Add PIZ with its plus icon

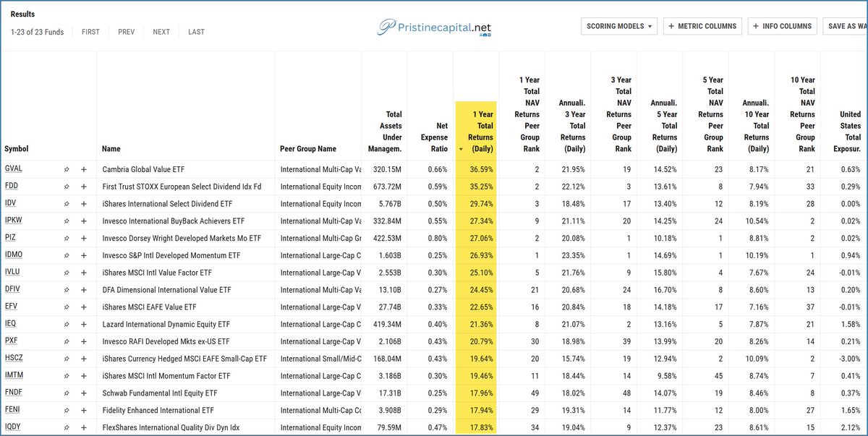click(84, 238)
